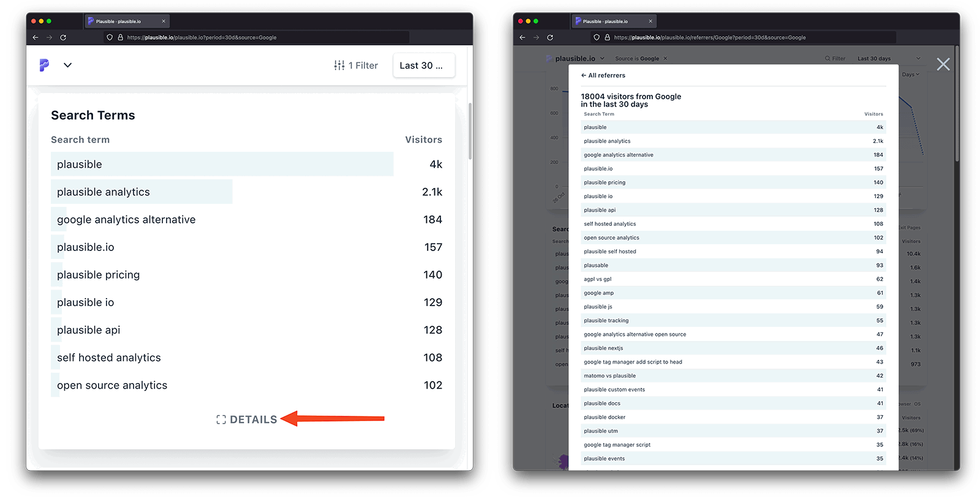Click 'plausible utm' search term
The height and width of the screenshot is (497, 980).
tap(733, 431)
